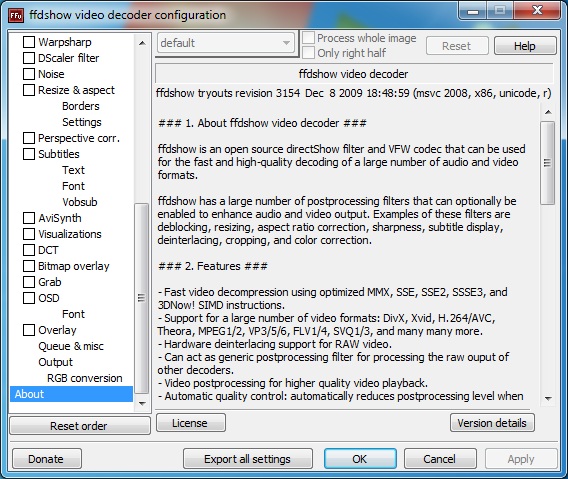This screenshot has width=568, height=479.
Task: Click the About text scrollbar thumb
Action: click(548, 163)
